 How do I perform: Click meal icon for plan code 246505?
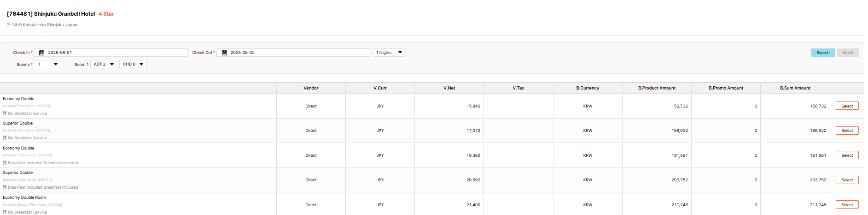click(x=5, y=113)
